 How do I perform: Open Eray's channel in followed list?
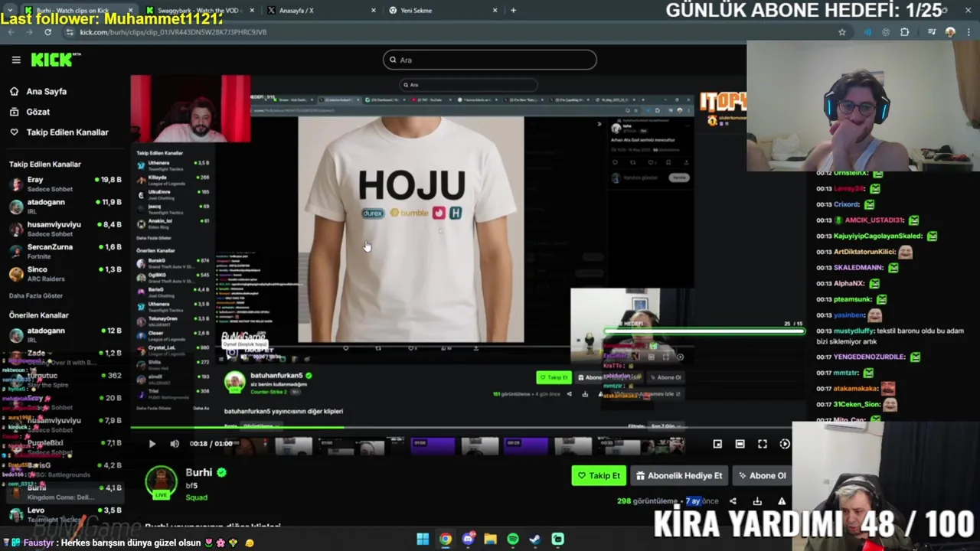click(65, 184)
